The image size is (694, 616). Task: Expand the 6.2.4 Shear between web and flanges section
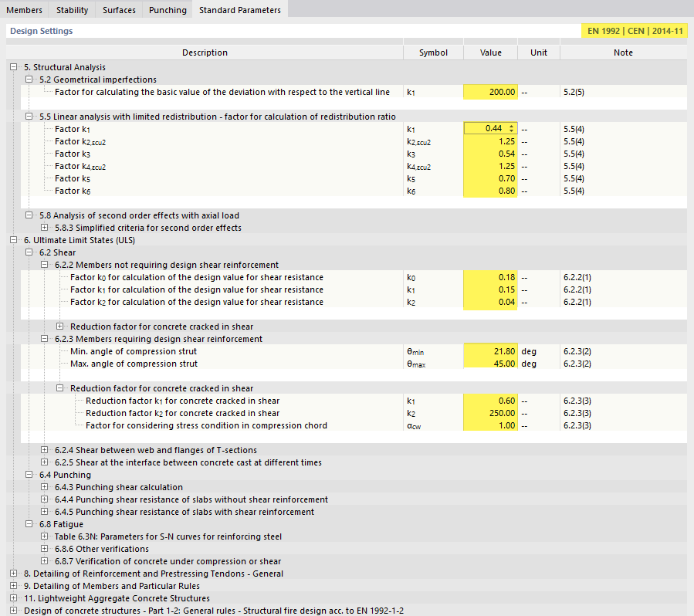(x=44, y=450)
